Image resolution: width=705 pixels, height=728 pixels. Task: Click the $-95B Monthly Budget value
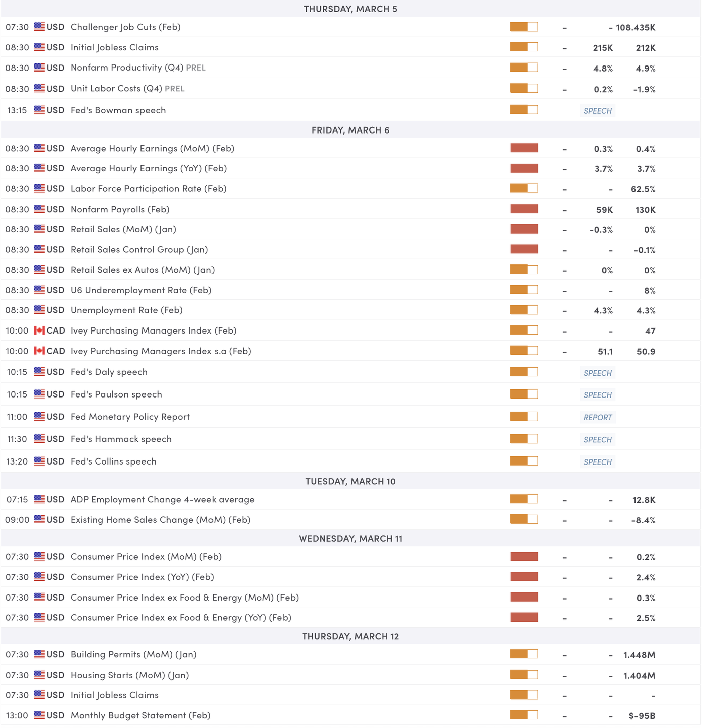click(x=642, y=716)
